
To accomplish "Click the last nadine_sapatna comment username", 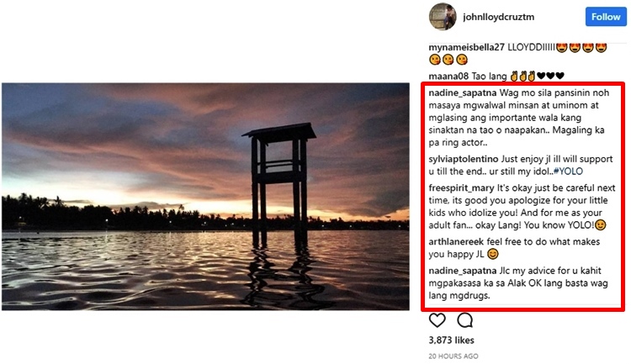I will coord(462,270).
